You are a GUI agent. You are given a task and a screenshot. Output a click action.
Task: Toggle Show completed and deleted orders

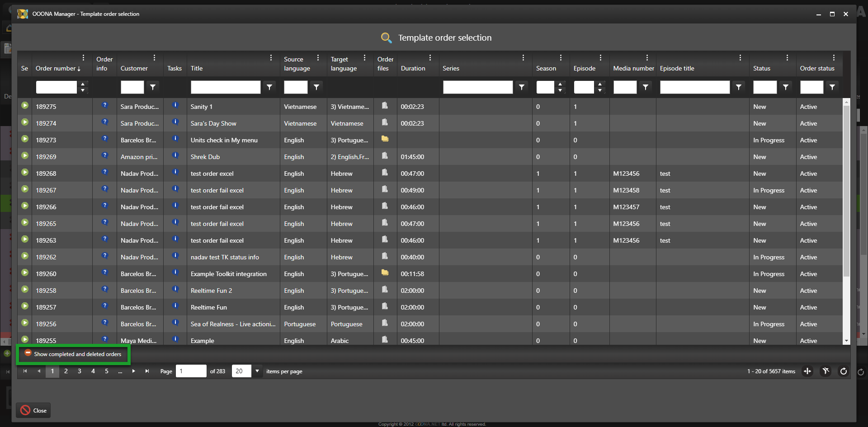point(73,354)
